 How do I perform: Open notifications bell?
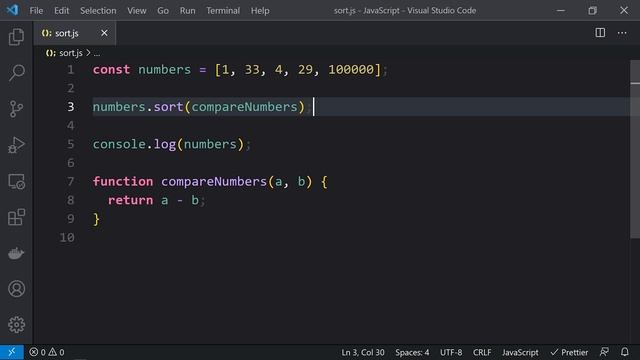(624, 352)
